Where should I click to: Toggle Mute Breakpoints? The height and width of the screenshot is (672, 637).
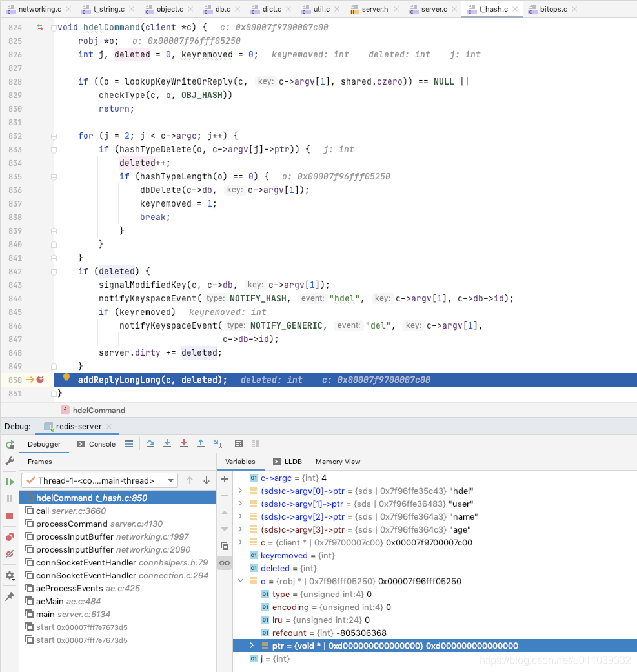pos(10,554)
